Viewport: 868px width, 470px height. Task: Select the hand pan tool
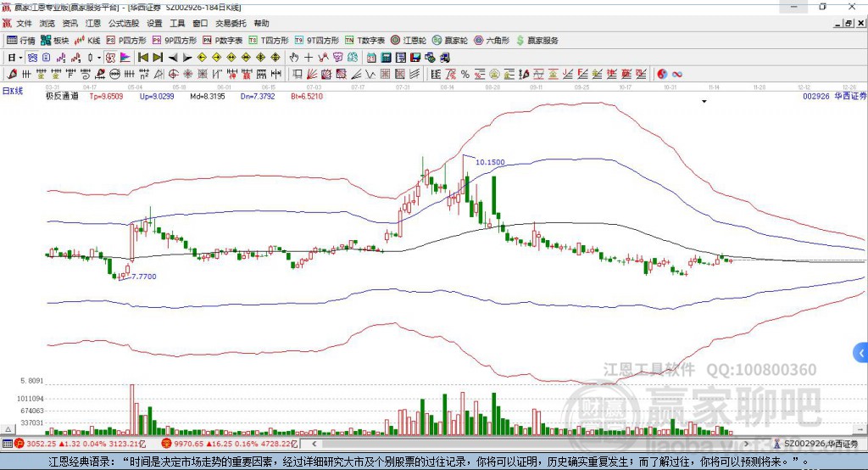pos(294,57)
